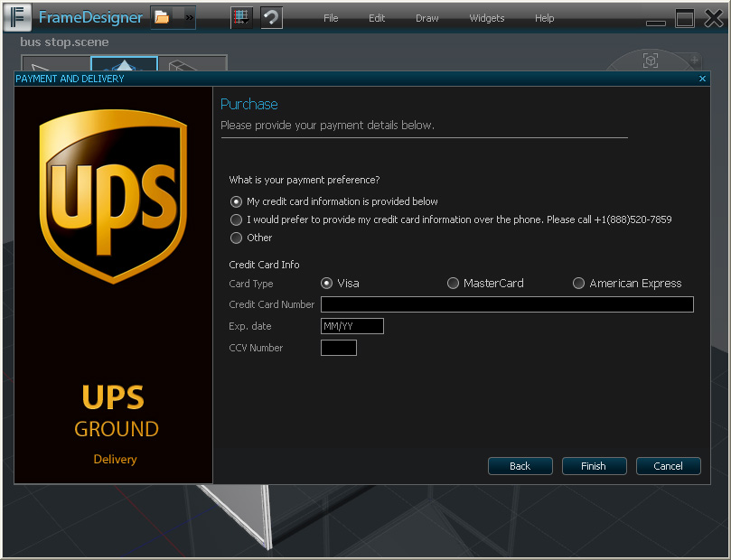This screenshot has height=560, width=731.
Task: Close the Payment and Delivery dialog
Action: click(702, 79)
